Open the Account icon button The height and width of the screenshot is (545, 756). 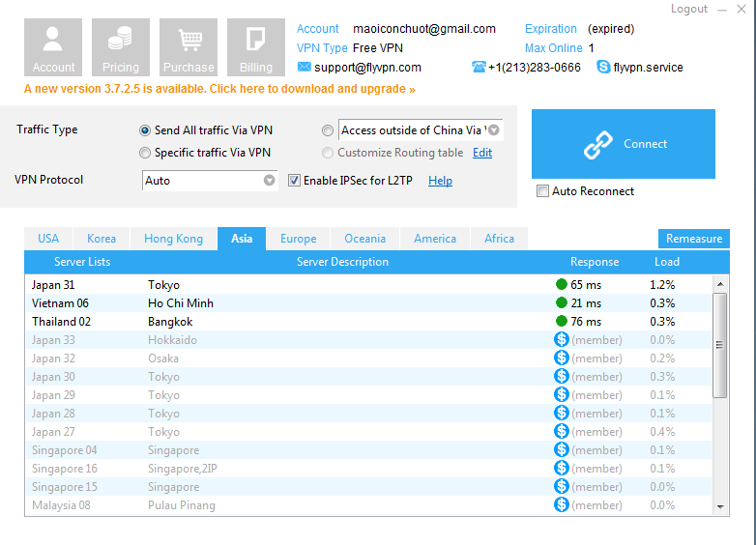tap(53, 47)
